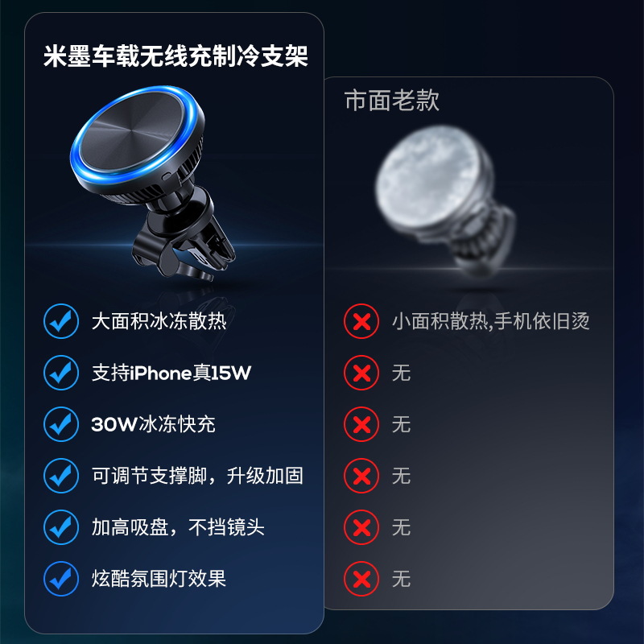The height and width of the screenshot is (644, 644).
Task: Click the checkmark beside 炫酷氛围灯效果
Action: [61, 579]
